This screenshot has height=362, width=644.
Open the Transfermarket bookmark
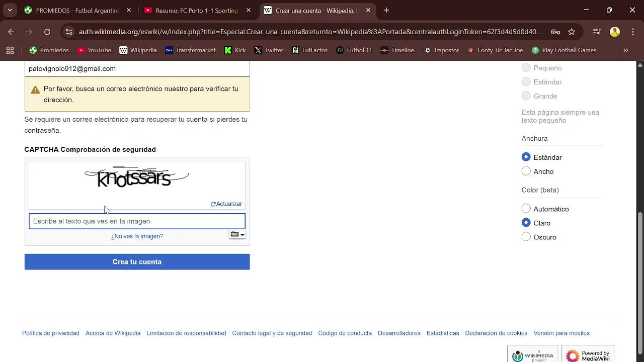click(190, 50)
